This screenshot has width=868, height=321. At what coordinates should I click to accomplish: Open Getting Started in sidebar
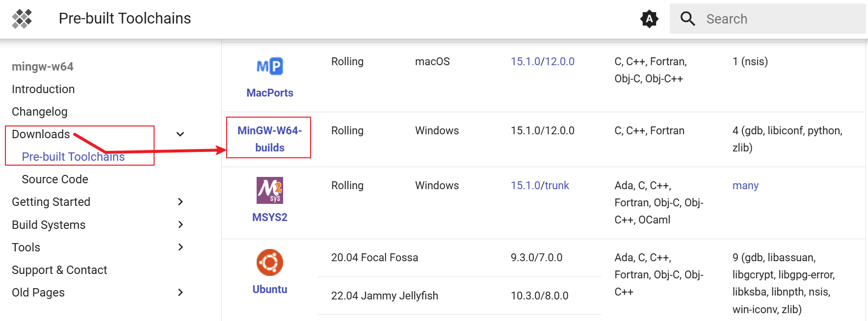point(51,202)
